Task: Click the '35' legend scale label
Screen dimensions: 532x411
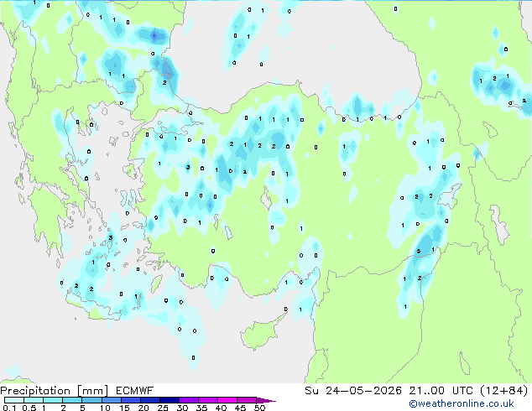Action: 201,408
